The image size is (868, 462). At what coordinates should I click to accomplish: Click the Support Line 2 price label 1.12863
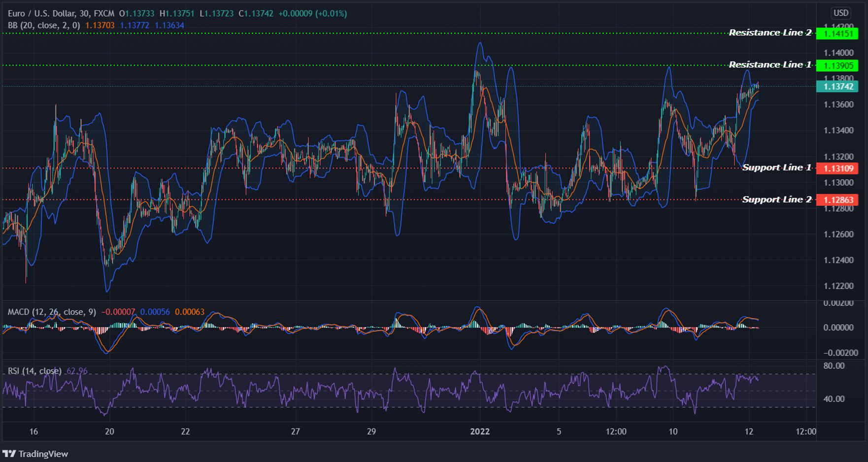tap(839, 200)
